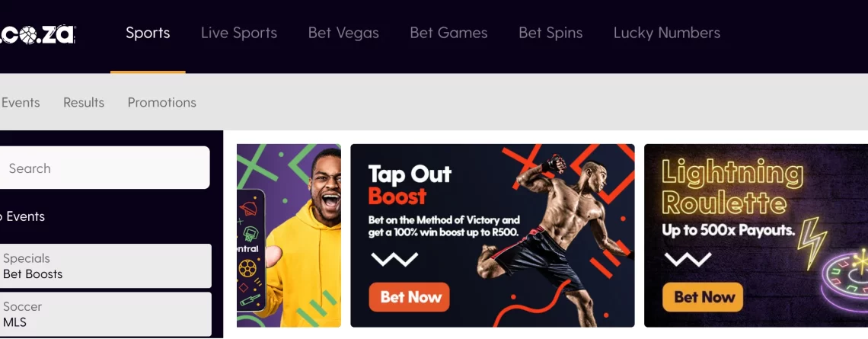
Task: Click the neon roulette wheel graphic
Action: [x=844, y=281]
